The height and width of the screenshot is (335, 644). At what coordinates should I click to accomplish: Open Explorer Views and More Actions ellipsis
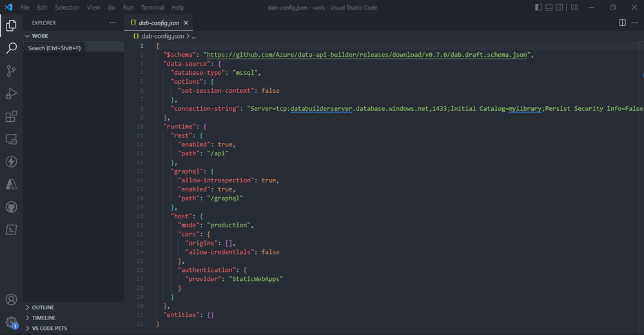[x=113, y=23]
